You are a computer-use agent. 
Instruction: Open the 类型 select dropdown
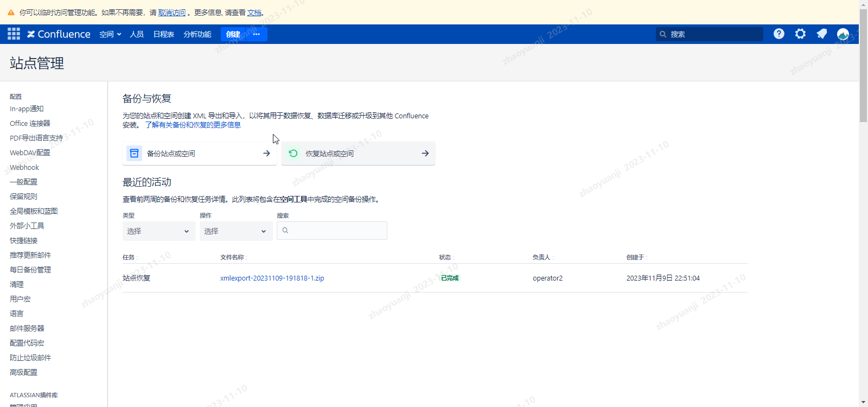pos(159,231)
